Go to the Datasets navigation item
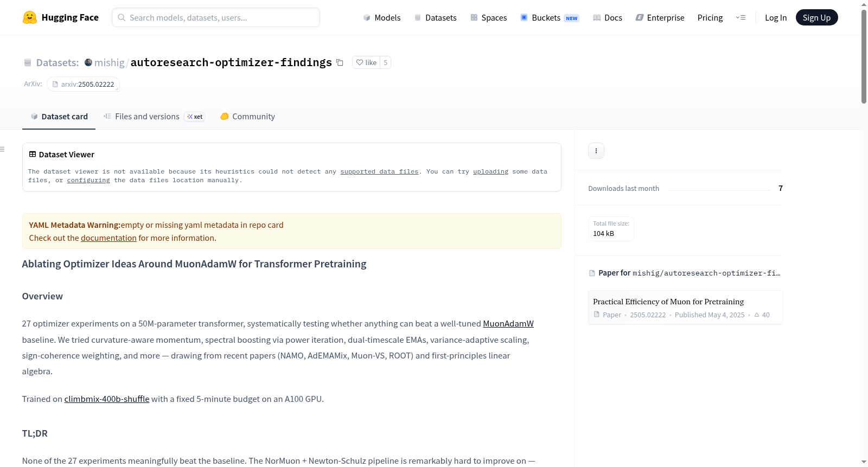Viewport: 868px width, 467px height. pos(436,17)
